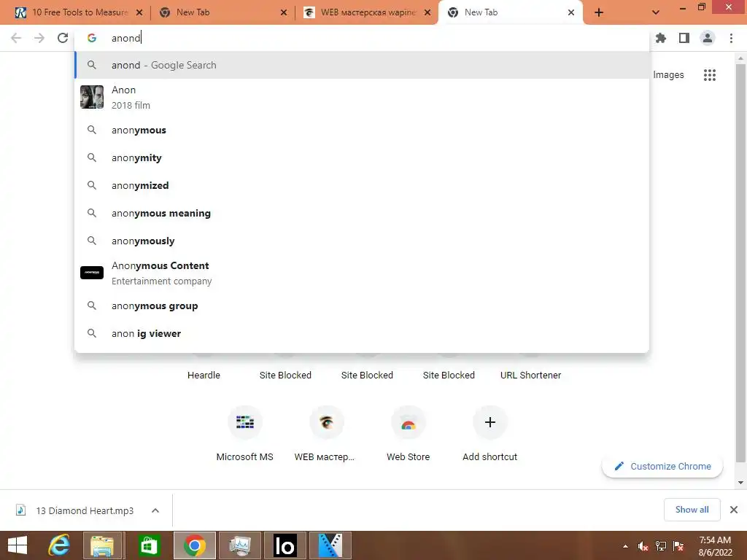Choose the 'anonymity' suggestion
This screenshot has width=747, height=560.
(362, 157)
